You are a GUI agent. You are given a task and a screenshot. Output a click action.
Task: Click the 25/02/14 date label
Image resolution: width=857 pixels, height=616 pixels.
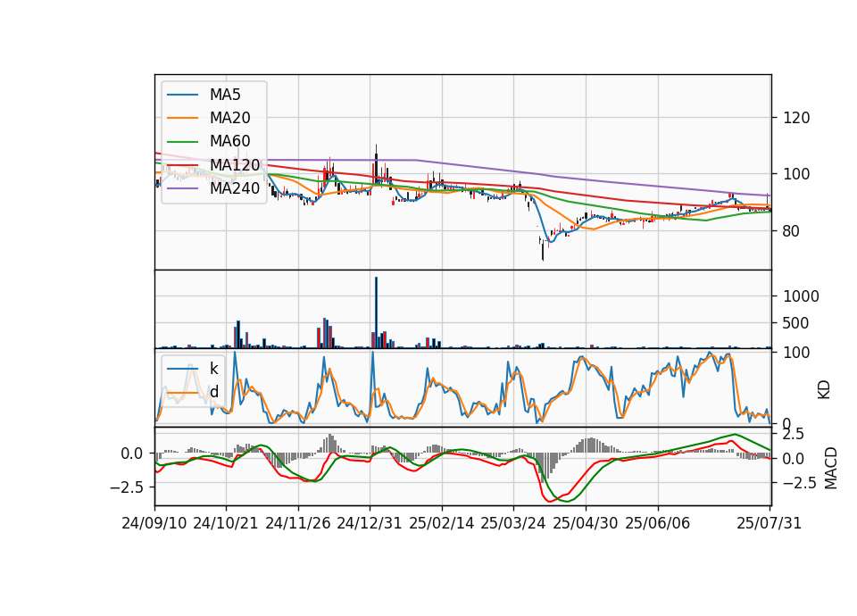(x=442, y=523)
